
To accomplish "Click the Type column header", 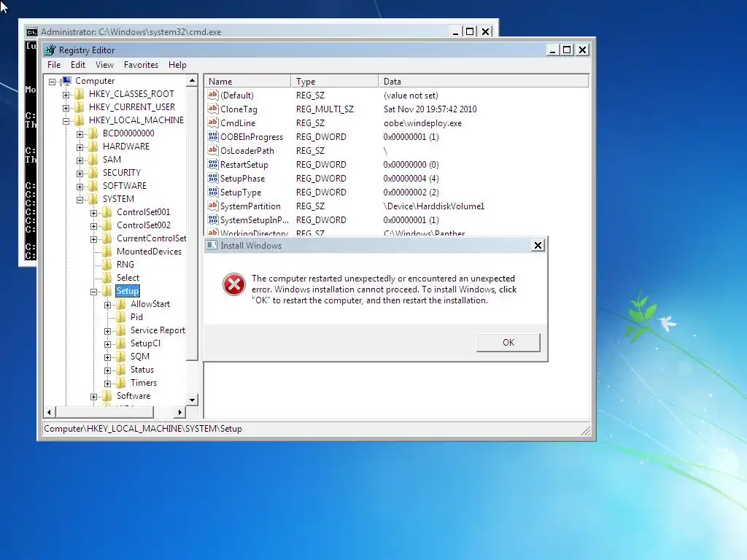I will point(334,82).
